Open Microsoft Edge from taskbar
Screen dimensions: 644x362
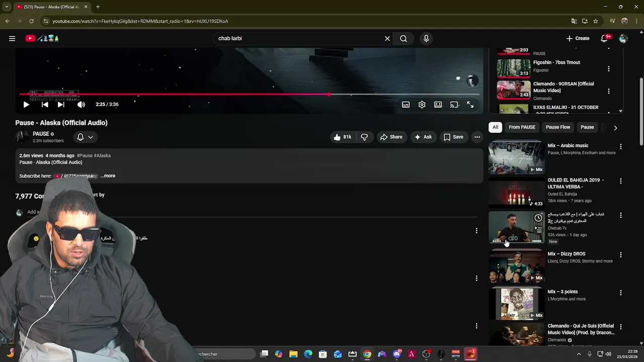(x=308, y=354)
